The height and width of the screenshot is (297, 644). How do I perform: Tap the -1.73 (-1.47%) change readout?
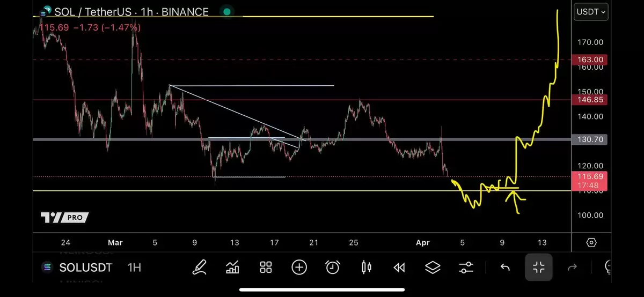106,27
